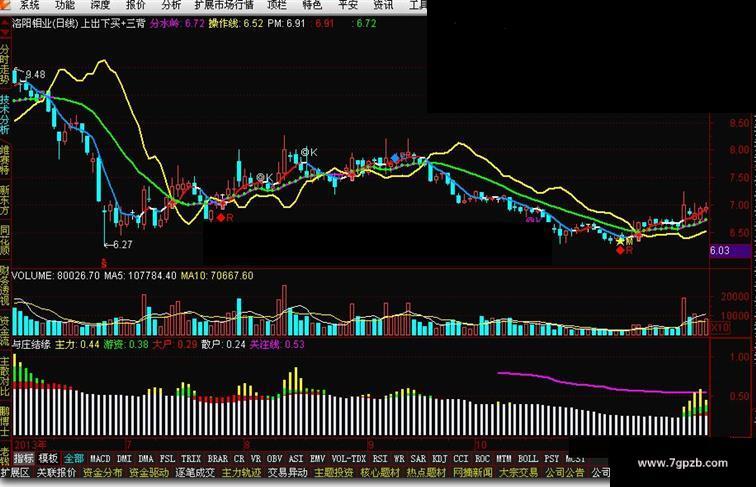Apply the DMA indicator
Viewport: 756px width, 487px height.
(x=146, y=458)
